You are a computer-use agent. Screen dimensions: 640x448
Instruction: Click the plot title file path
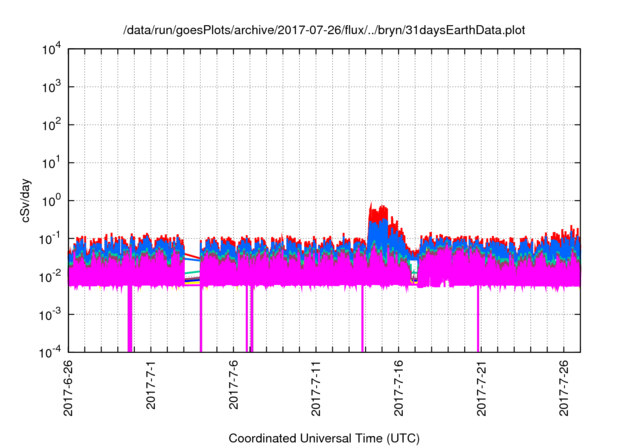pyautogui.click(x=323, y=31)
